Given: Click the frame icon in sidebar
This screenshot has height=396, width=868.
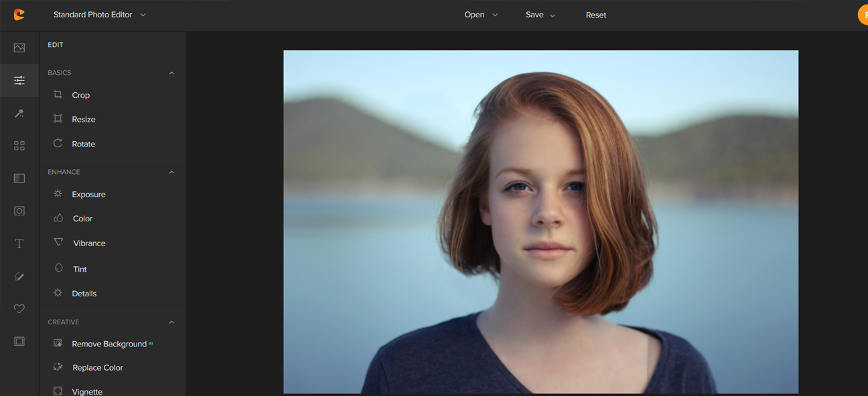Looking at the screenshot, I should [x=19, y=341].
